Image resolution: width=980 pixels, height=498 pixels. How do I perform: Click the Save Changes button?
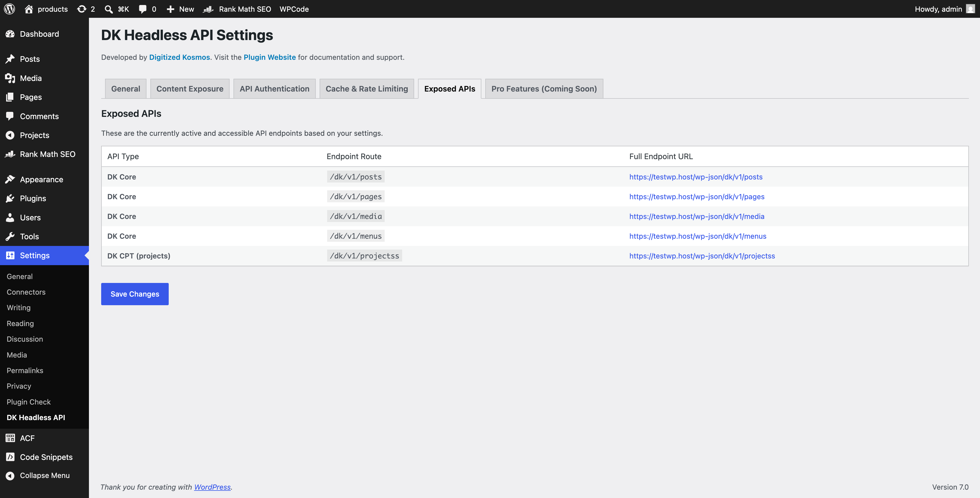click(x=135, y=294)
